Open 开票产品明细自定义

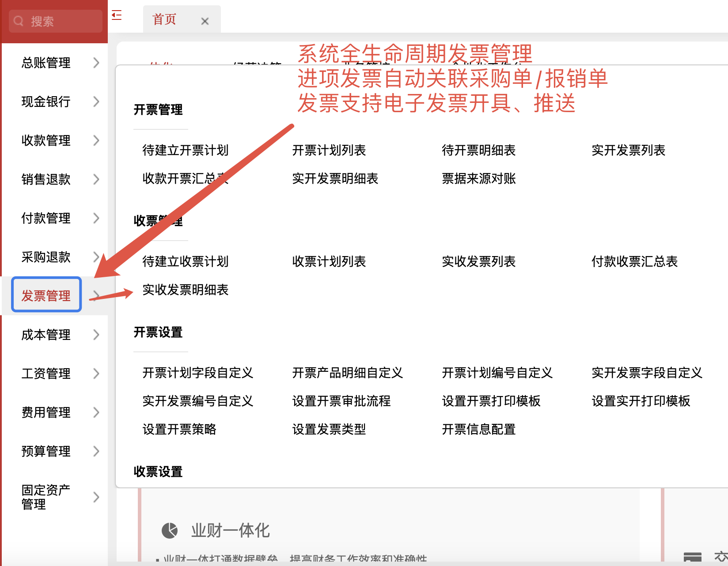pos(348,373)
